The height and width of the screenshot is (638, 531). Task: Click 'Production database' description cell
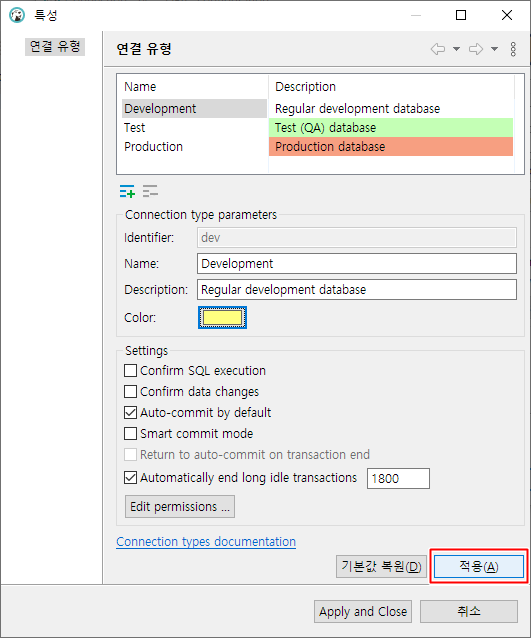click(x=391, y=146)
